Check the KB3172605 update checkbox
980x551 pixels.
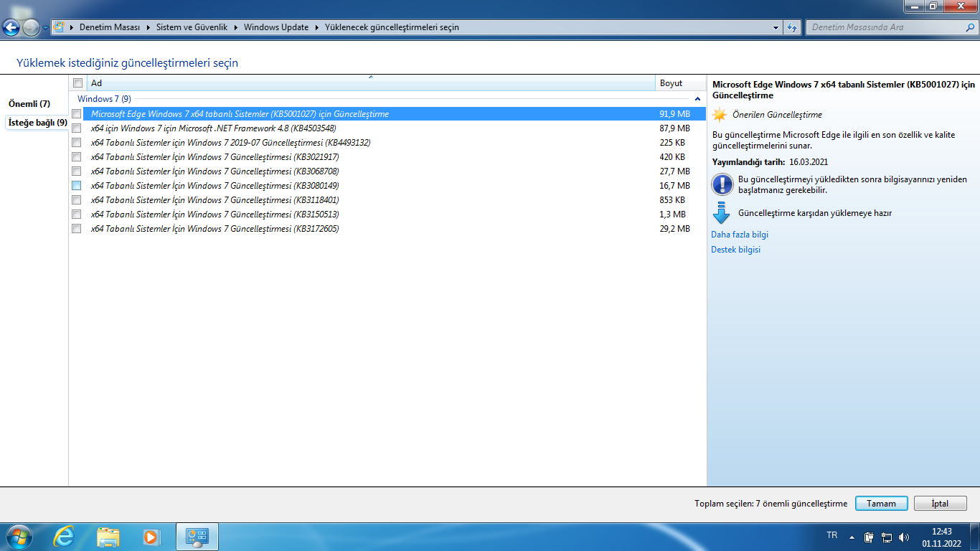pyautogui.click(x=76, y=229)
